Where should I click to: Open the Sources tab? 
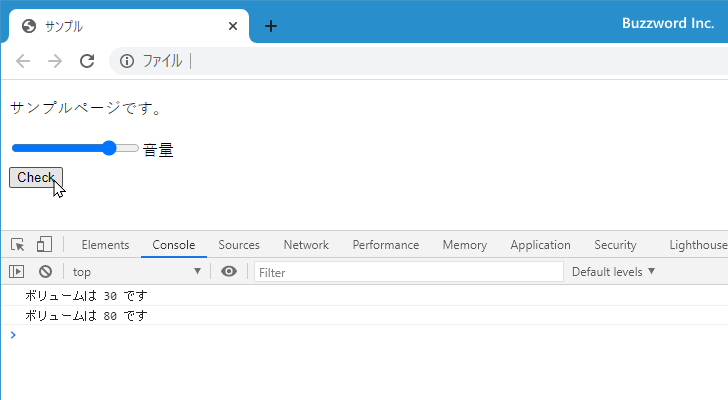coord(239,245)
